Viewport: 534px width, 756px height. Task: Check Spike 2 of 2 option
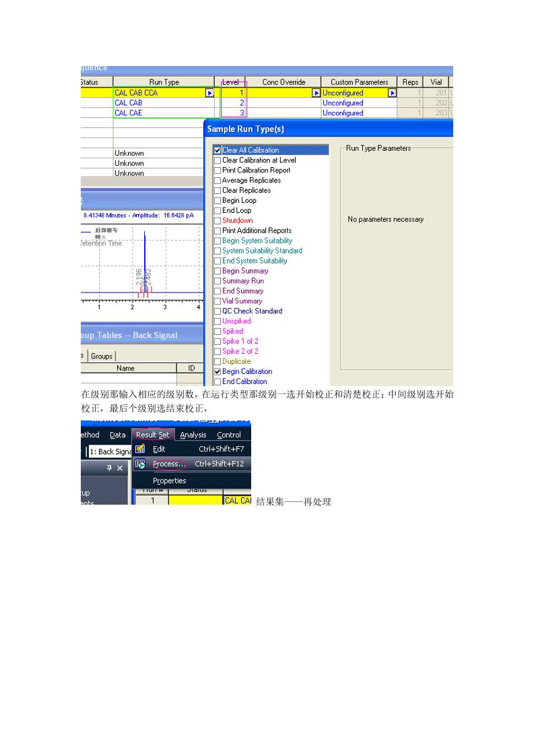tap(218, 352)
